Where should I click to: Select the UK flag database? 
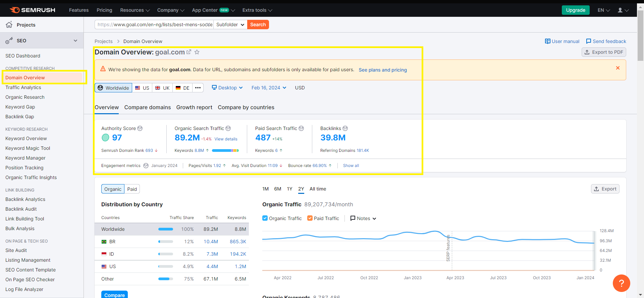(x=162, y=88)
